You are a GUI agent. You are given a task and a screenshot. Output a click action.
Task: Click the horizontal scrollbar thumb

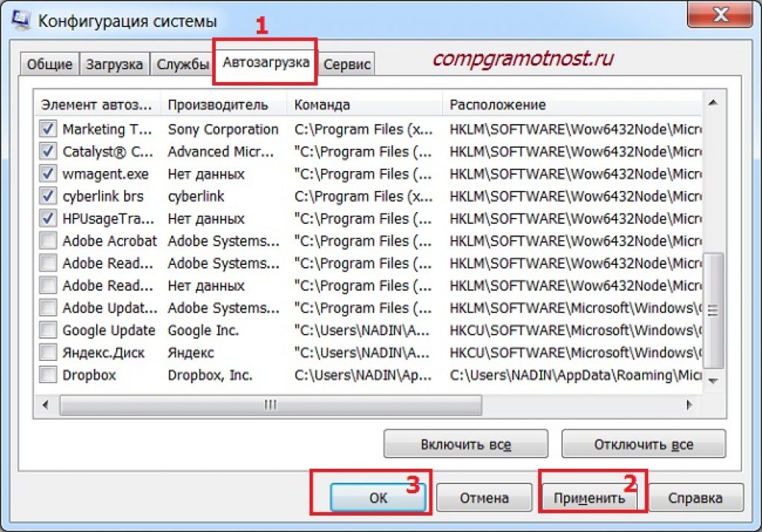[271, 404]
